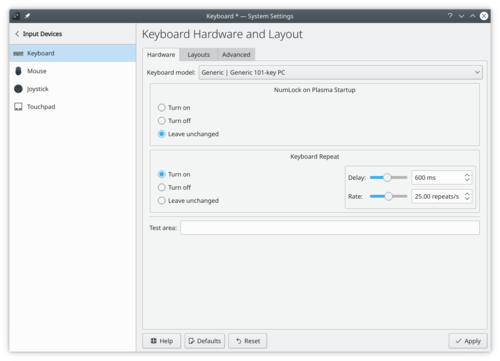The image size is (500, 361).
Task: Click the Delay spinbox arrows
Action: click(x=467, y=178)
